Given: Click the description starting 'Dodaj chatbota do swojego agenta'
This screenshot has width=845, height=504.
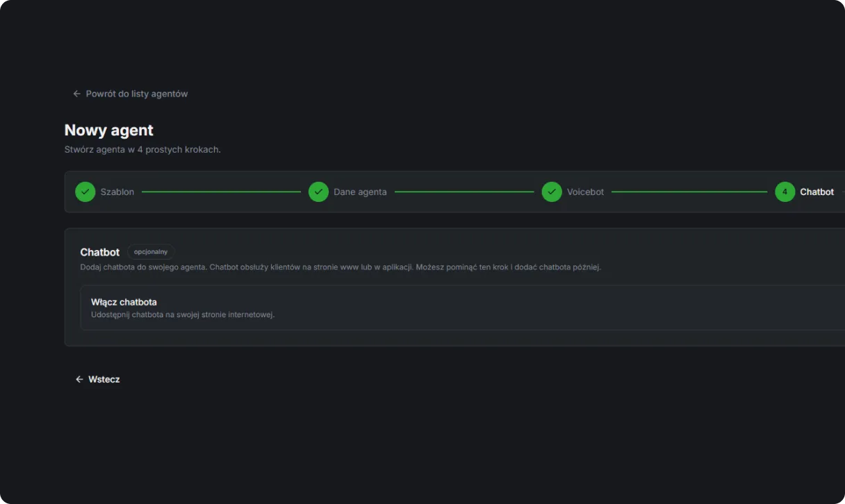Looking at the screenshot, I should [x=341, y=267].
